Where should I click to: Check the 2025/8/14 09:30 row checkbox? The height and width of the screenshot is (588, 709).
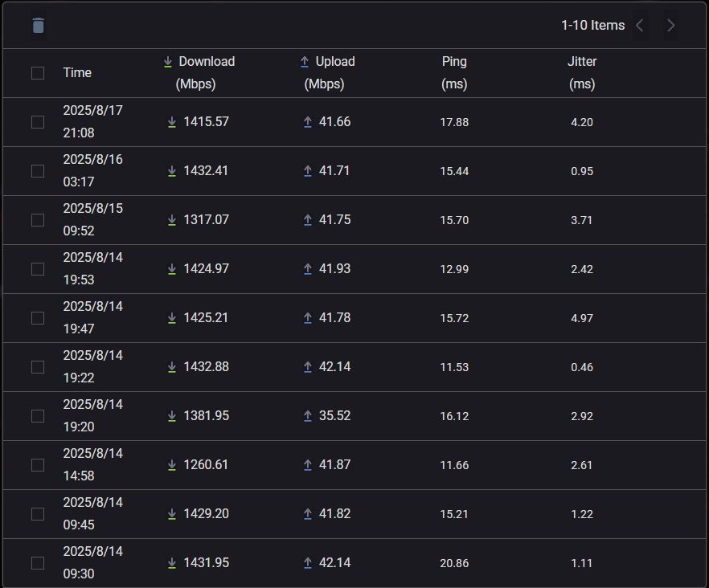click(x=38, y=563)
